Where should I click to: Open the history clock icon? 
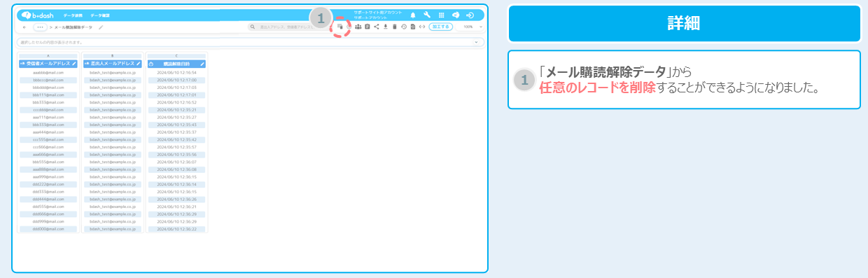click(404, 27)
